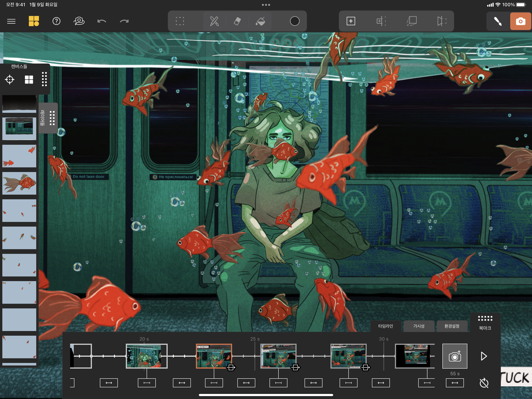532x399 pixels.
Task: Open the 환경설정 tab
Action: click(452, 326)
